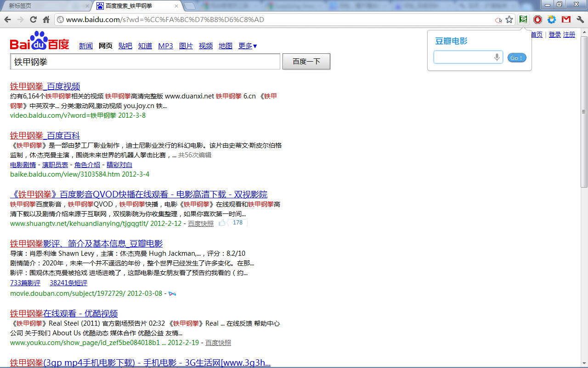Focus the Baidu search box containing 铁甲钢拳
This screenshot has height=368, width=588.
[145, 62]
